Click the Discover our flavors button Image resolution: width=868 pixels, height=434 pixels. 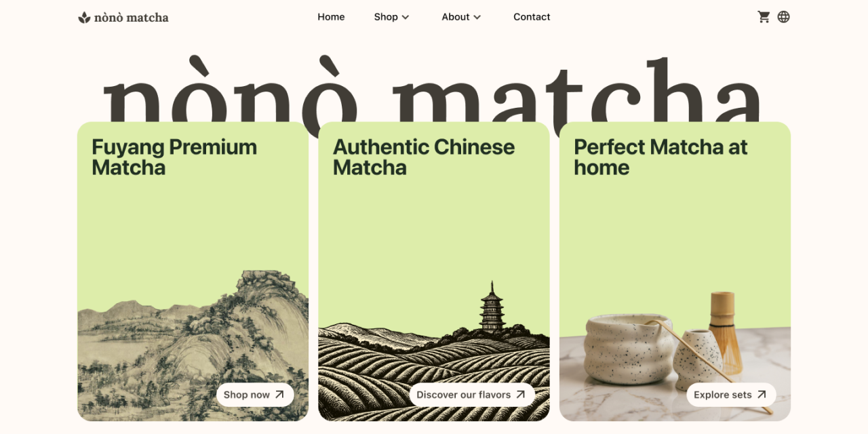472,395
